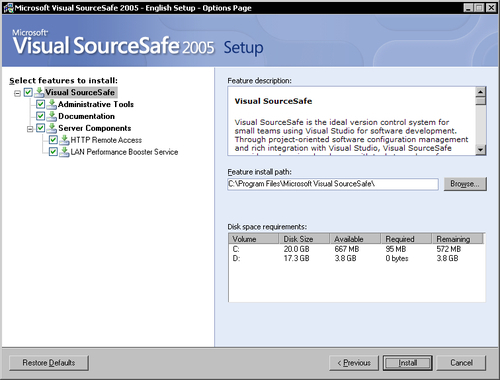Image resolution: width=500 pixels, height=380 pixels.
Task: Click the description scrollbar down arrow
Action: [x=481, y=150]
